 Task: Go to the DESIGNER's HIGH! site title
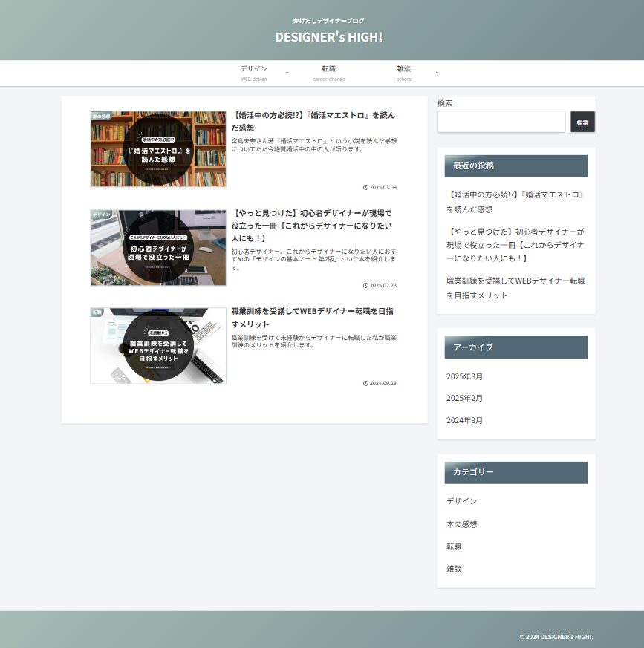tap(328, 36)
